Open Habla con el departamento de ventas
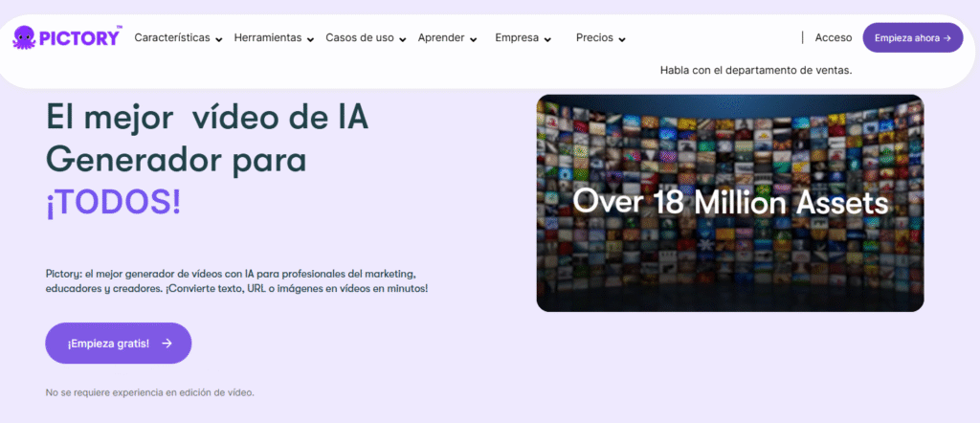Viewport: 980px width, 423px height. [x=755, y=70]
